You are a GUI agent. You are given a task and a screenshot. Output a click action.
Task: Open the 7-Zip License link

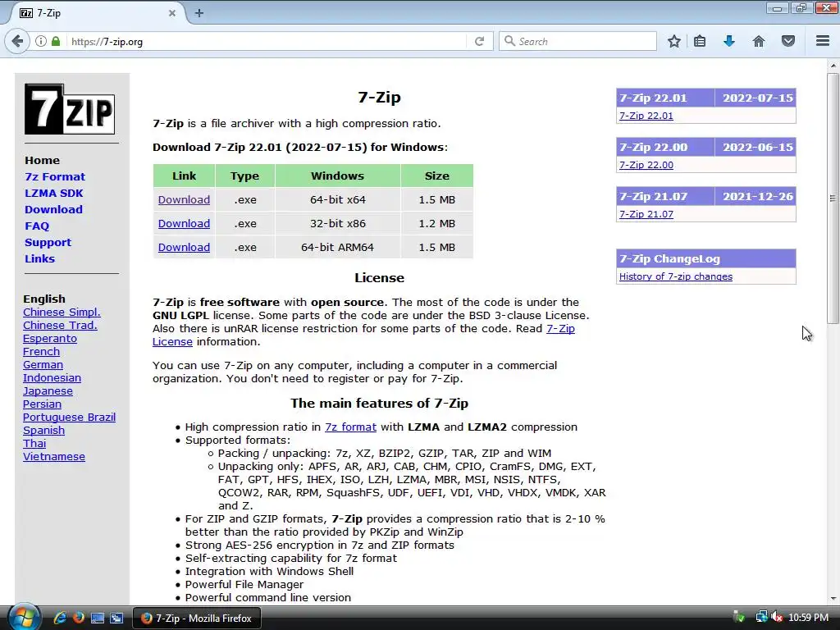(560, 328)
